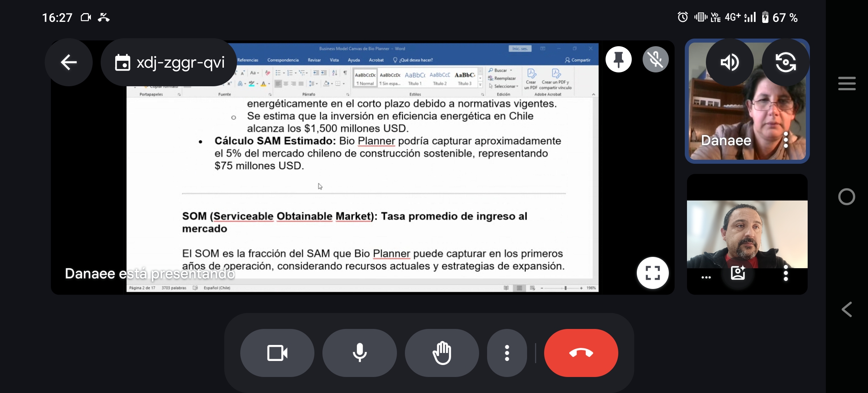Raise your hand in the meeting
Viewport: 868px width, 393px height.
(441, 352)
